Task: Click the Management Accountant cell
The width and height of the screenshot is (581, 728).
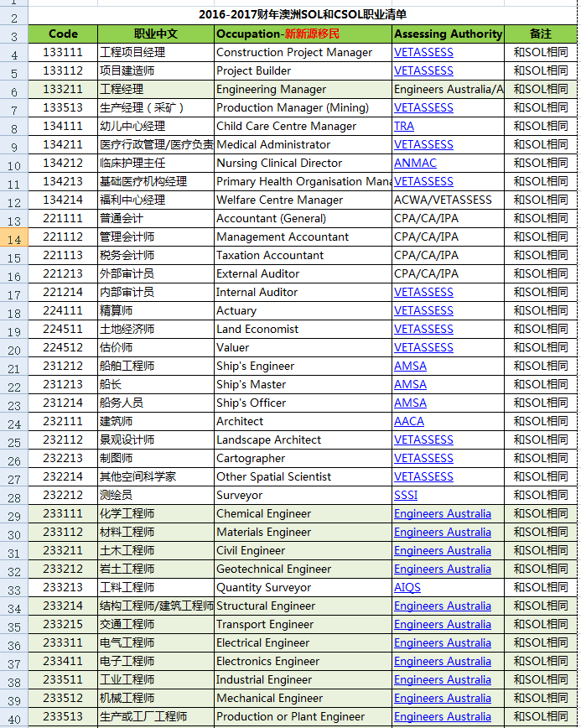Action: pos(303,237)
